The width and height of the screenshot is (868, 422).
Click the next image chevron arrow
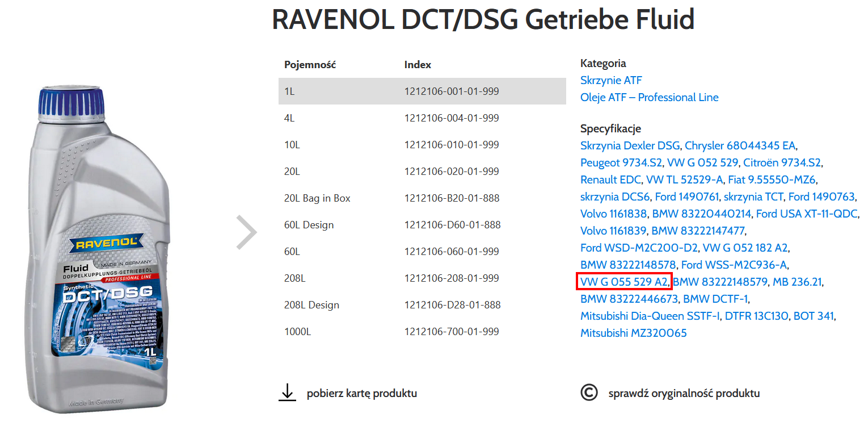click(246, 232)
